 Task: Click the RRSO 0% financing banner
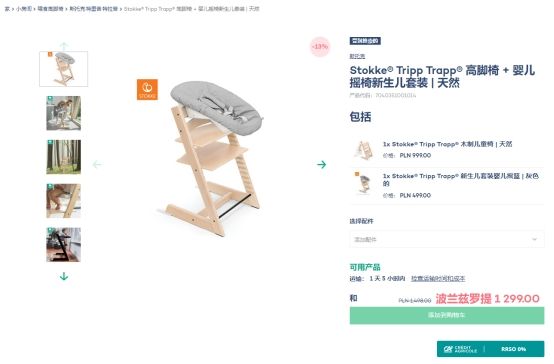(x=490, y=349)
